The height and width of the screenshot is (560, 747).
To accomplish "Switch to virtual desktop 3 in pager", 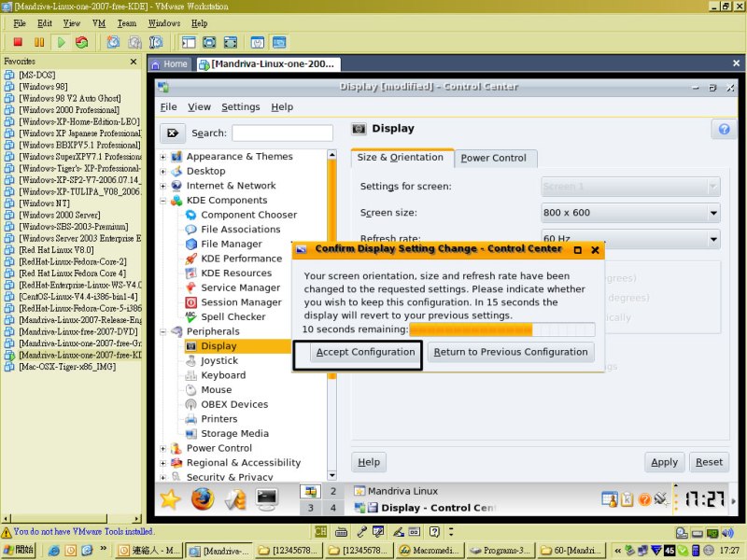I will tap(311, 508).
